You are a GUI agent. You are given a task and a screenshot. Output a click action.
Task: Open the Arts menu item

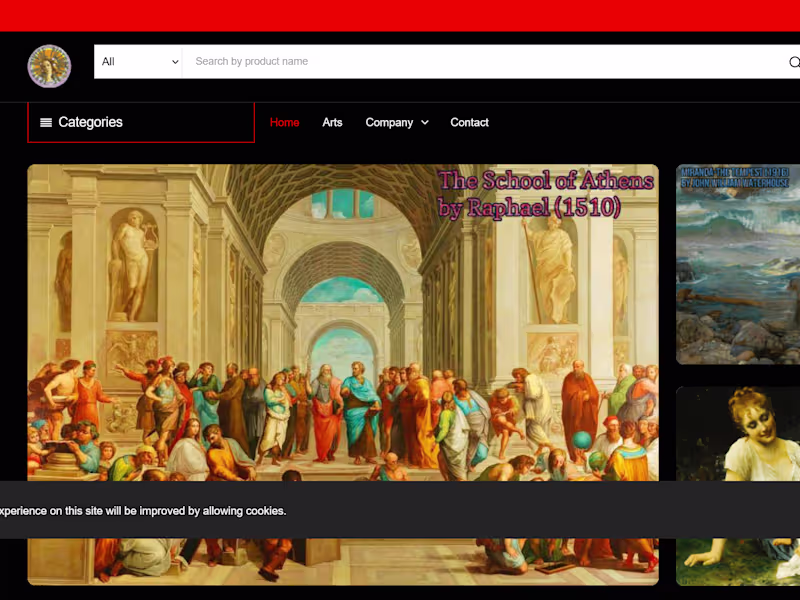click(x=332, y=122)
